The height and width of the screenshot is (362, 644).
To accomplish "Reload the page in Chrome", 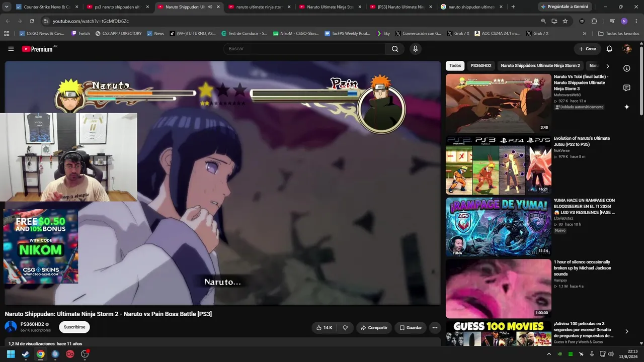I will click(x=32, y=21).
